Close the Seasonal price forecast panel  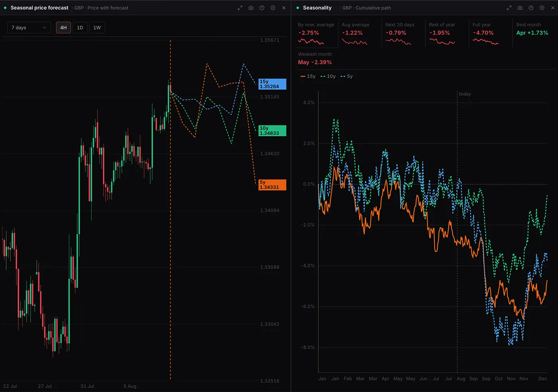tap(284, 8)
